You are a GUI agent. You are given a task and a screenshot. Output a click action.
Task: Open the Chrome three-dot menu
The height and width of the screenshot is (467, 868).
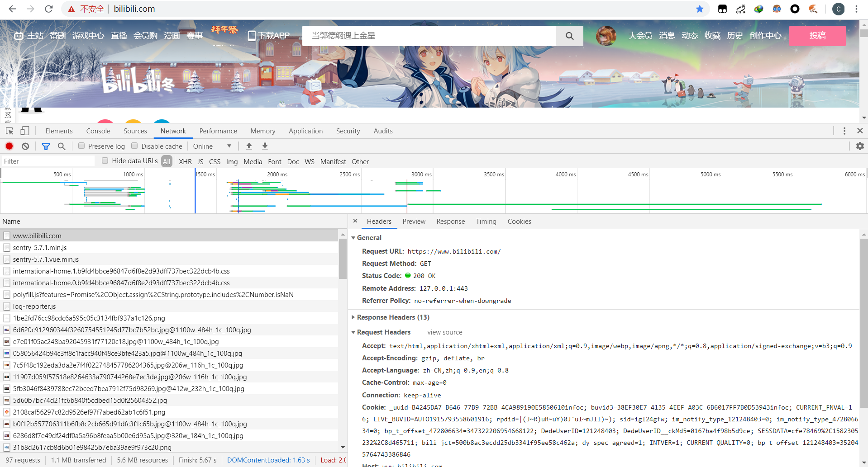pos(856,9)
